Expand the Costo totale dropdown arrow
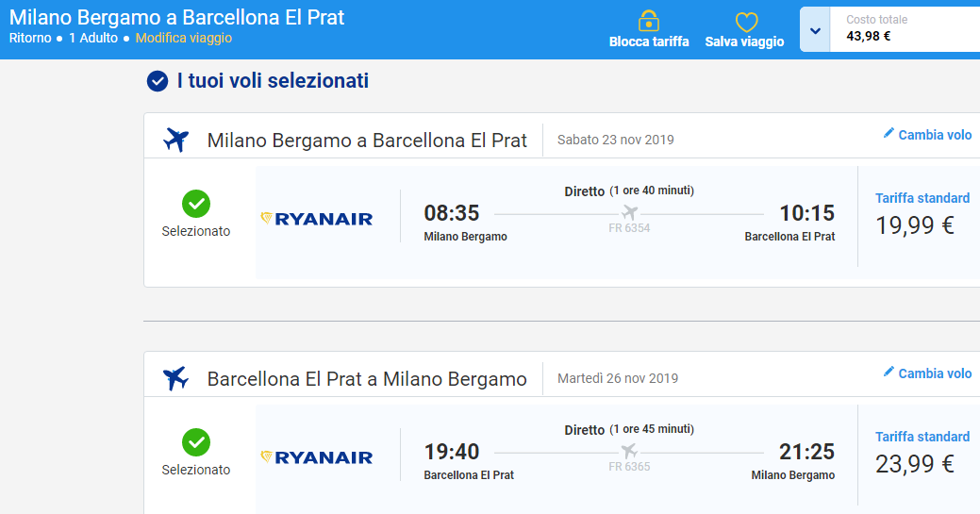The width and height of the screenshot is (980, 514). tap(815, 29)
